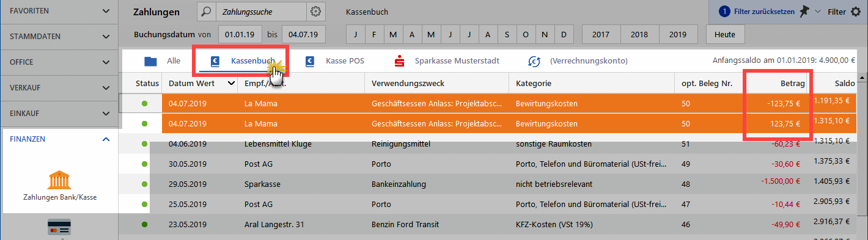Open search settings gear next to Zahlungssuche
Screen dimensions: 868x240
tap(315, 12)
